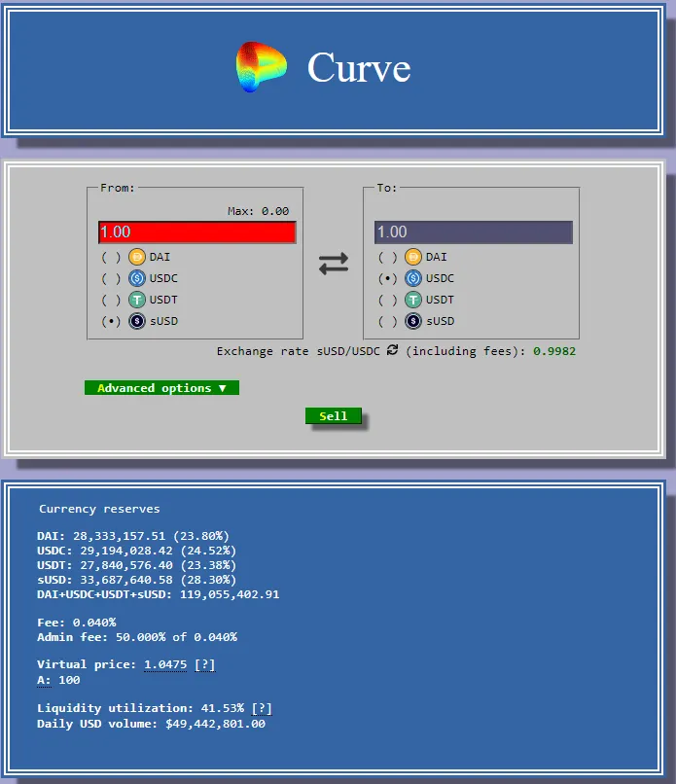Open the Liquidity utilization [?] help link
This screenshot has width=676, height=784.
click(x=262, y=708)
